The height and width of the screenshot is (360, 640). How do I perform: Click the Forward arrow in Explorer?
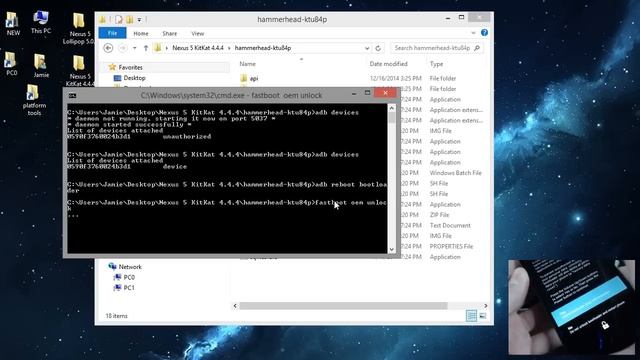(x=122, y=48)
